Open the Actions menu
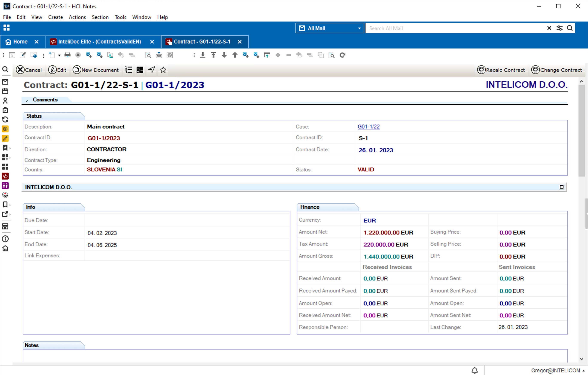Viewport: 588px width, 375px height. pyautogui.click(x=77, y=17)
